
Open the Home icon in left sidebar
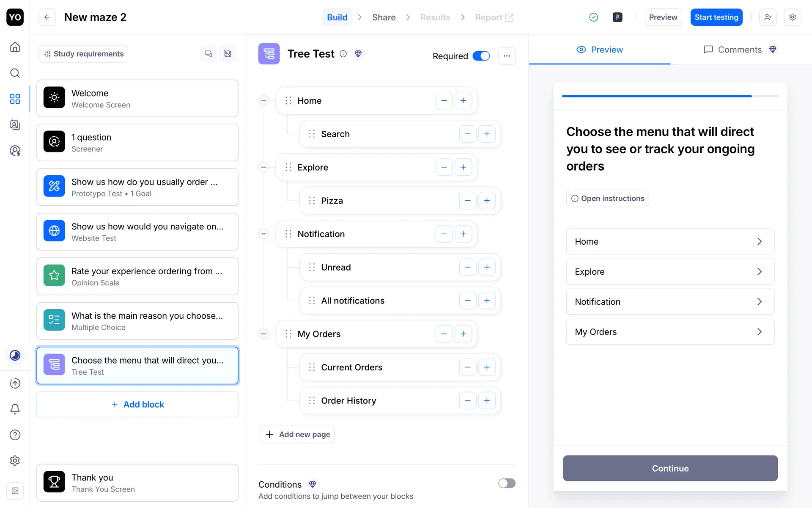tap(15, 47)
